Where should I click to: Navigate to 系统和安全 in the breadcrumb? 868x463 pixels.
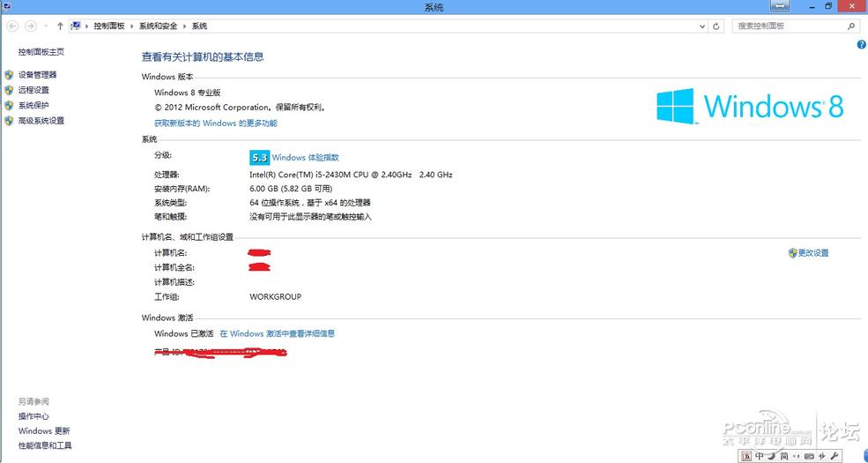pyautogui.click(x=159, y=26)
